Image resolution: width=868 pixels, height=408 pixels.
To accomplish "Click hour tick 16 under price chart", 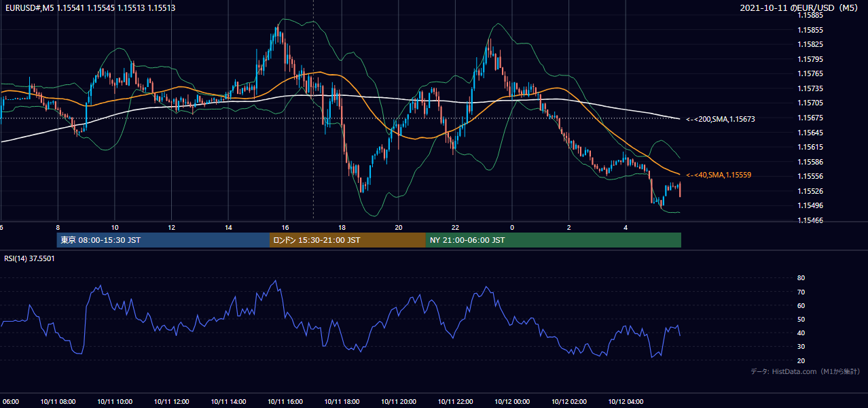I will pyautogui.click(x=285, y=227).
